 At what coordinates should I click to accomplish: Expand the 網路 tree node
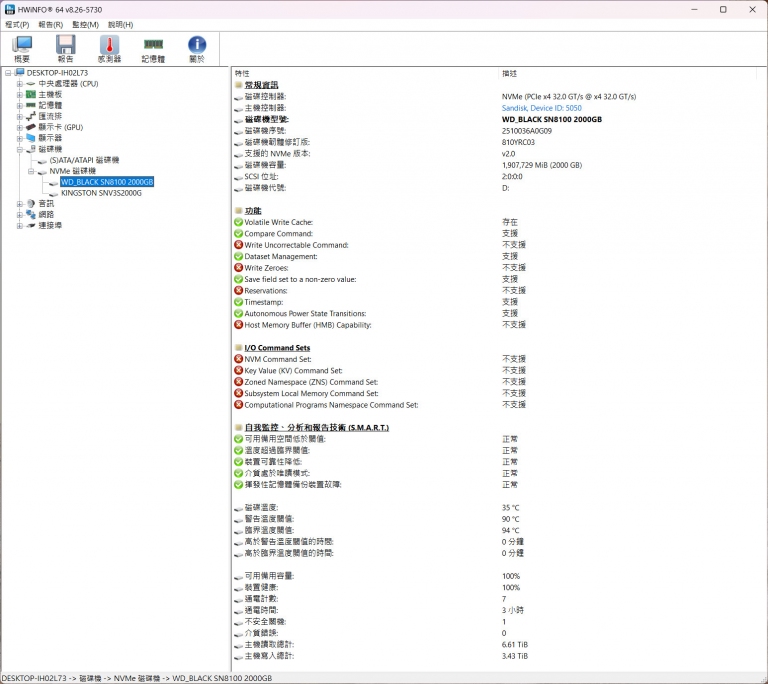20,215
